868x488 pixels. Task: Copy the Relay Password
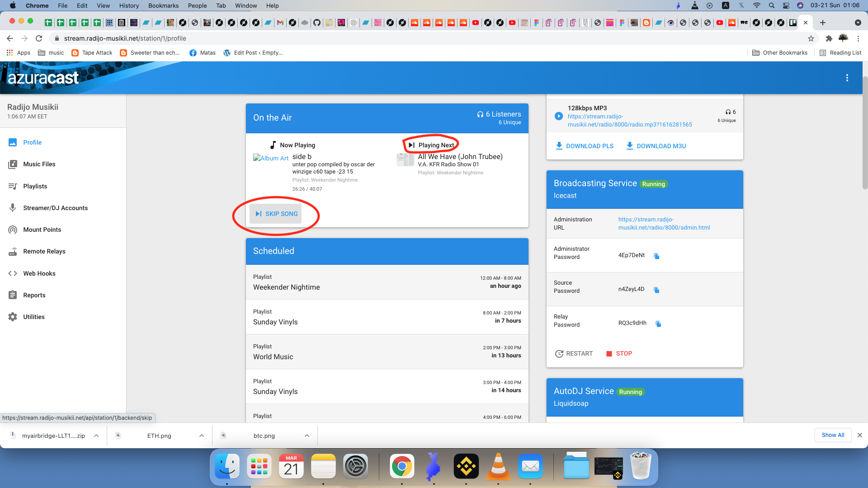[x=658, y=324]
